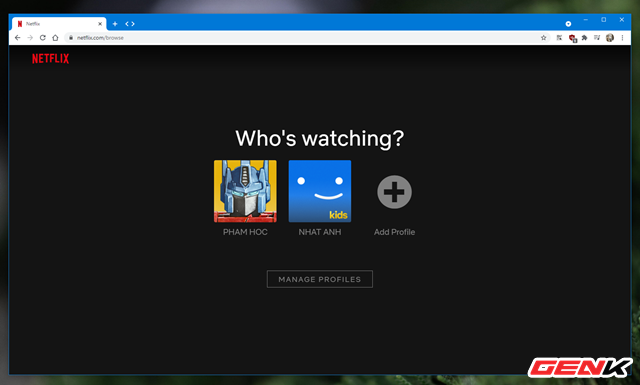Click the angle brackets icon beside new tab

130,24
